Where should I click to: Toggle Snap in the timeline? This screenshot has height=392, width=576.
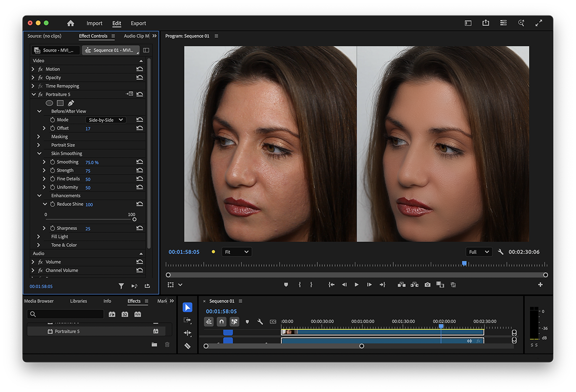(222, 322)
